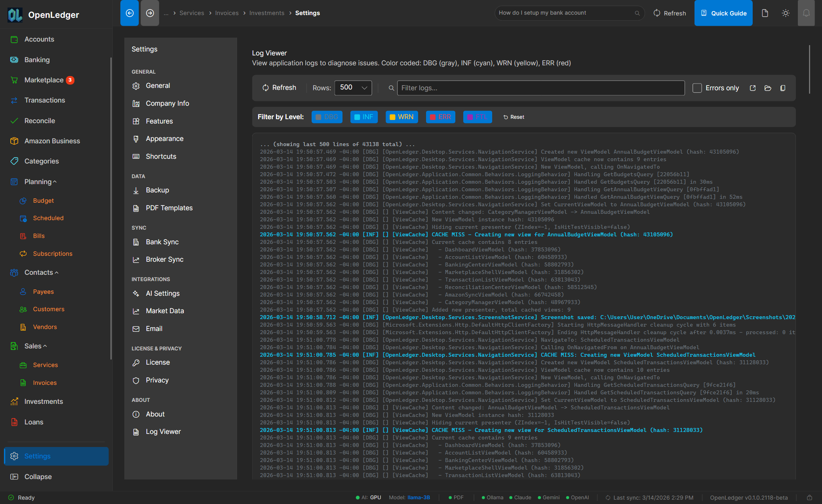Open the Rows count dropdown
Image resolution: width=822 pixels, height=504 pixels.
point(352,88)
